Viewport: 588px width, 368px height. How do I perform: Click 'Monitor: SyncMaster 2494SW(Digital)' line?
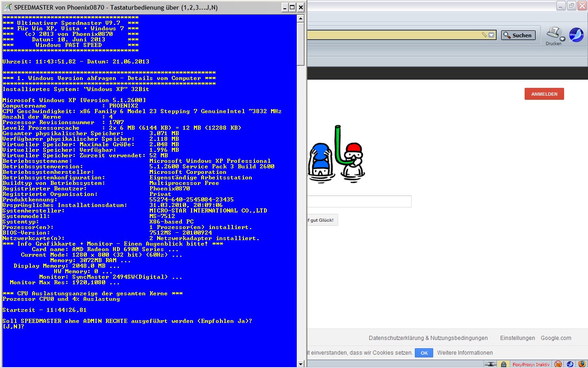point(111,277)
